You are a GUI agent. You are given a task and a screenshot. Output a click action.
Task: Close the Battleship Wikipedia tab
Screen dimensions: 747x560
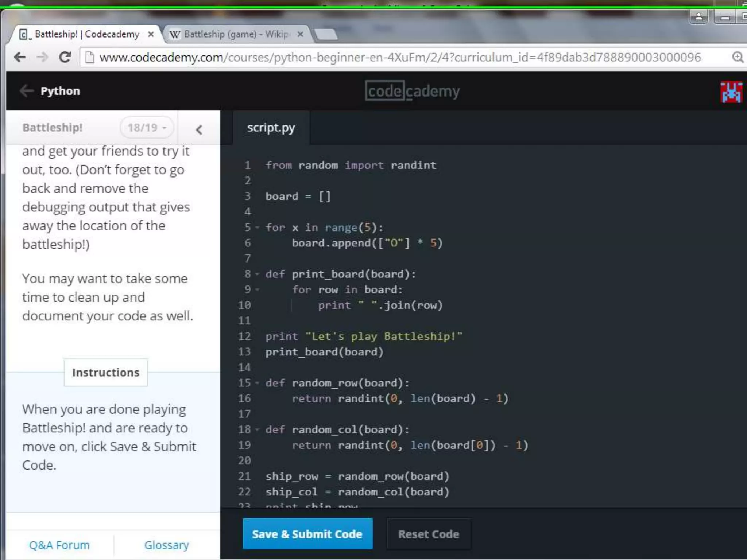(x=300, y=34)
